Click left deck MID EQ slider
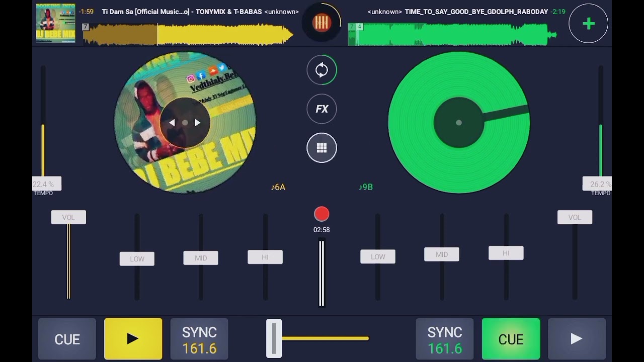644x362 pixels. pyautogui.click(x=201, y=258)
